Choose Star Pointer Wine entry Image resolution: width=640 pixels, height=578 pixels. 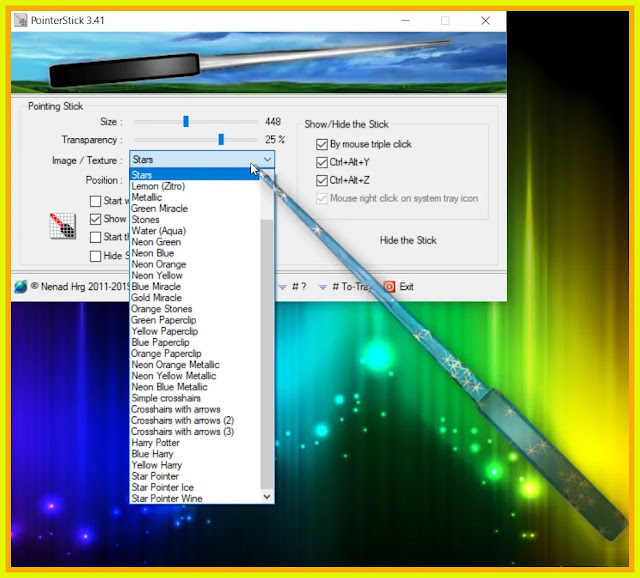[195, 498]
